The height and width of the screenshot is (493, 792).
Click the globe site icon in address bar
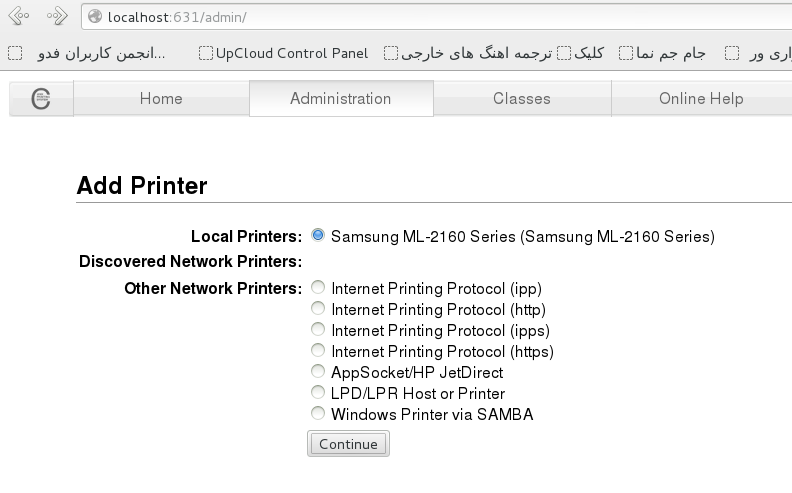95,17
